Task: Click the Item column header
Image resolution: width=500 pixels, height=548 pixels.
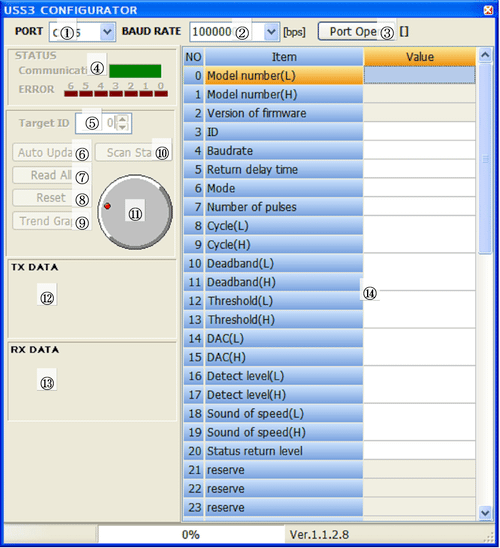Action: pos(284,57)
